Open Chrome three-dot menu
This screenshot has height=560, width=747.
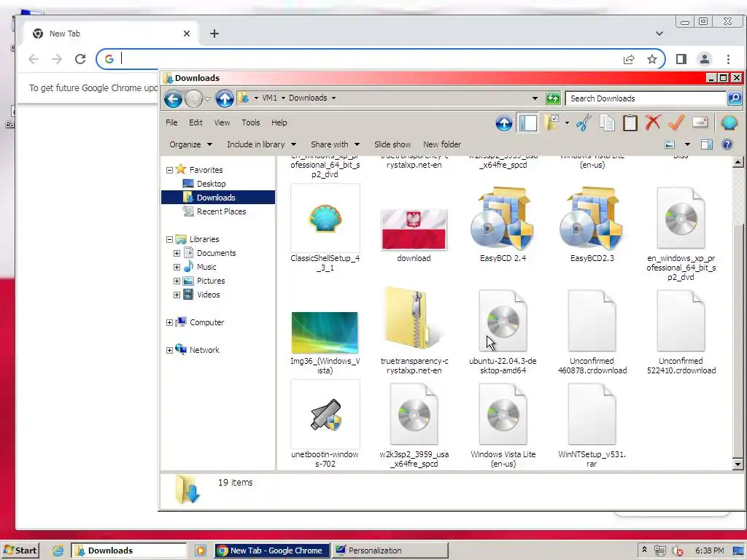728,59
